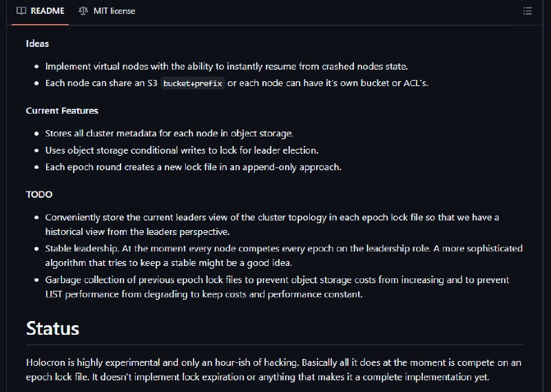Open the outline table of contents icon
Viewport: 551px width, 392px height.
pos(527,11)
